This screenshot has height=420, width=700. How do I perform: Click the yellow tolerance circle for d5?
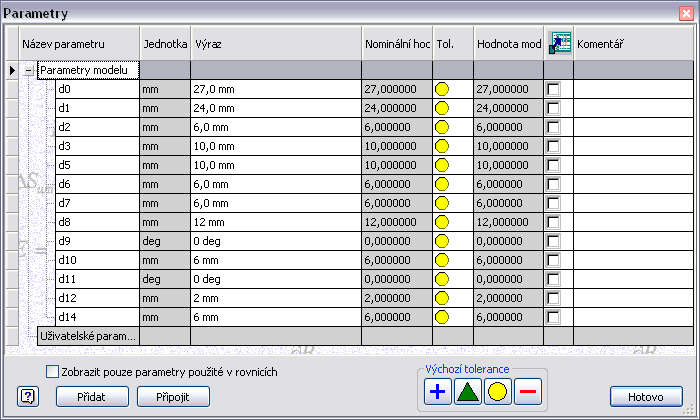click(442, 165)
